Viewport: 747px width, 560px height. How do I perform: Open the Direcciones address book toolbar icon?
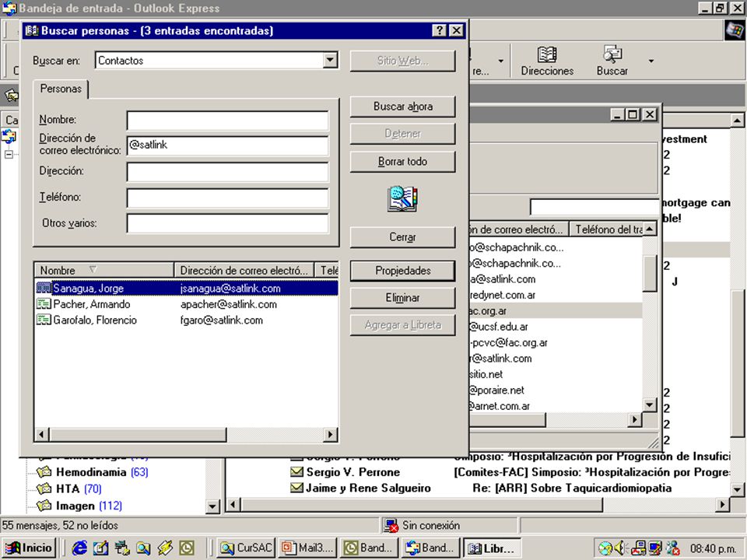[x=547, y=61]
